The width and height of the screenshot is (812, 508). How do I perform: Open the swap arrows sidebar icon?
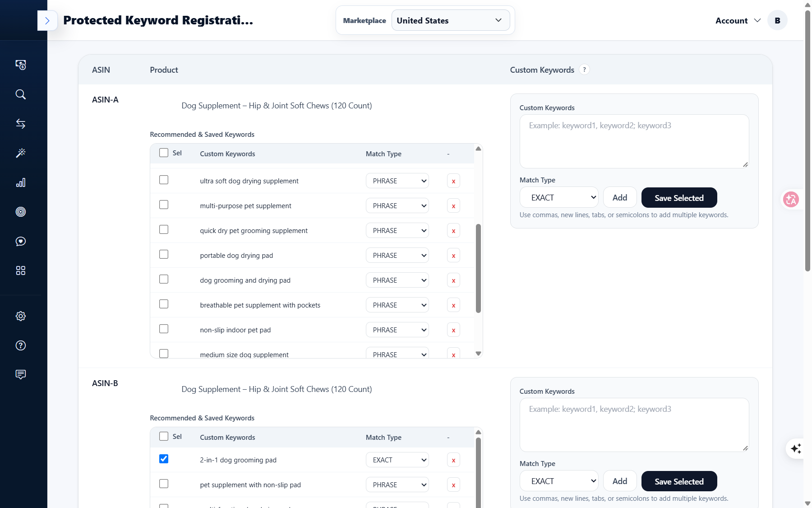pos(21,124)
